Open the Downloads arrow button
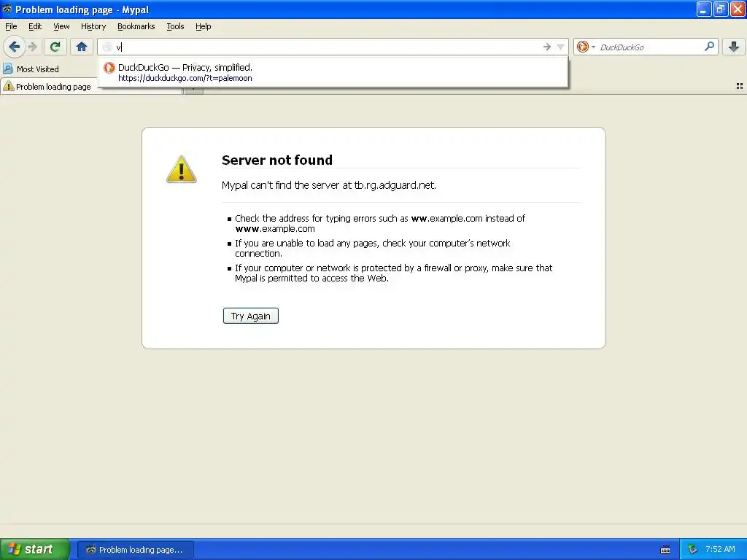The image size is (747, 560). coord(734,47)
